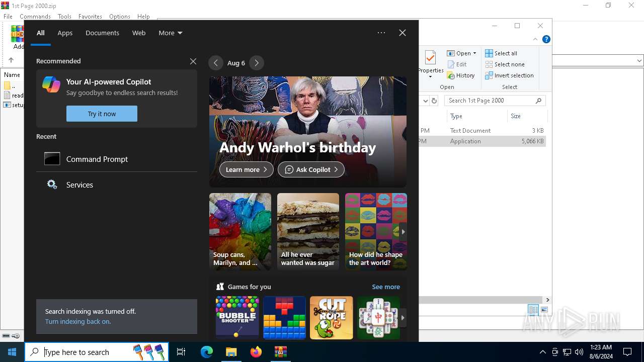The width and height of the screenshot is (644, 362).
Task: Switch Explorer to large icons view
Action: pyautogui.click(x=544, y=310)
